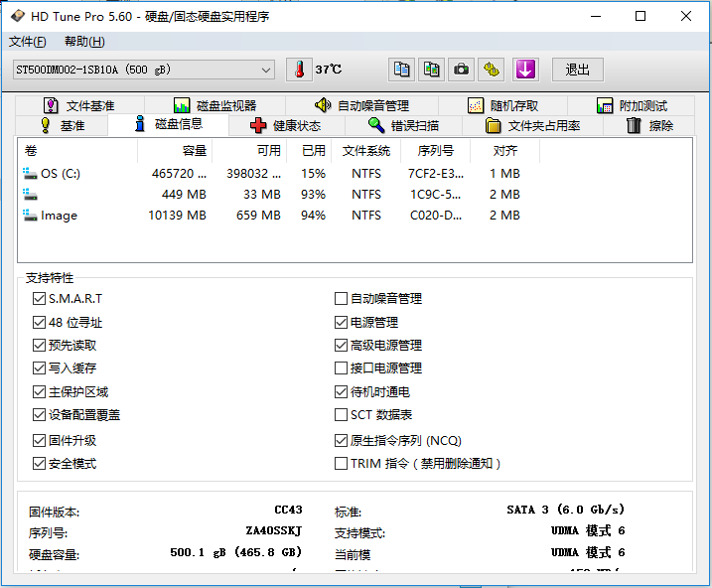Click the 序列号 column header
This screenshot has height=588, width=712.
coord(436,151)
